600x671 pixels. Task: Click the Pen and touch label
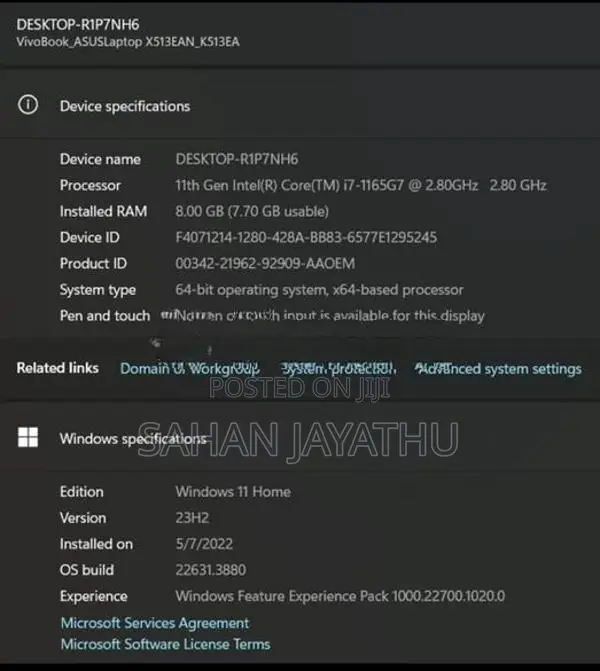(105, 316)
